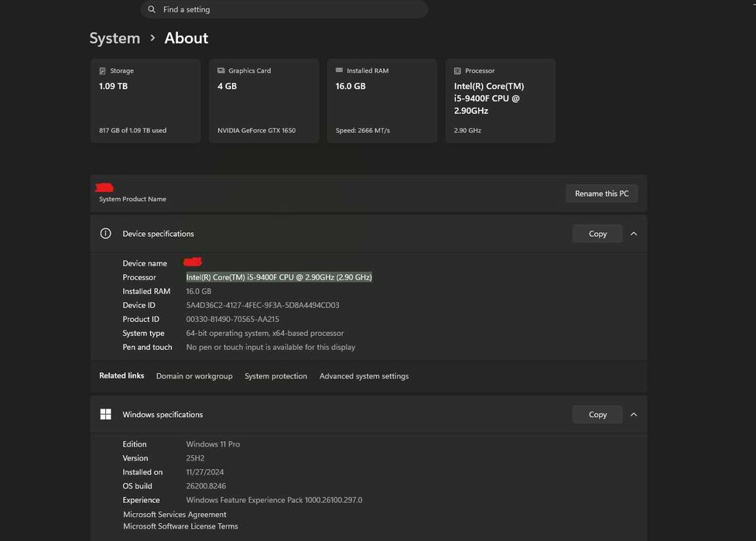Viewport: 756px width, 541px height.
Task: Click '817 GB of 1.09 TB used' text
Action: click(x=132, y=130)
